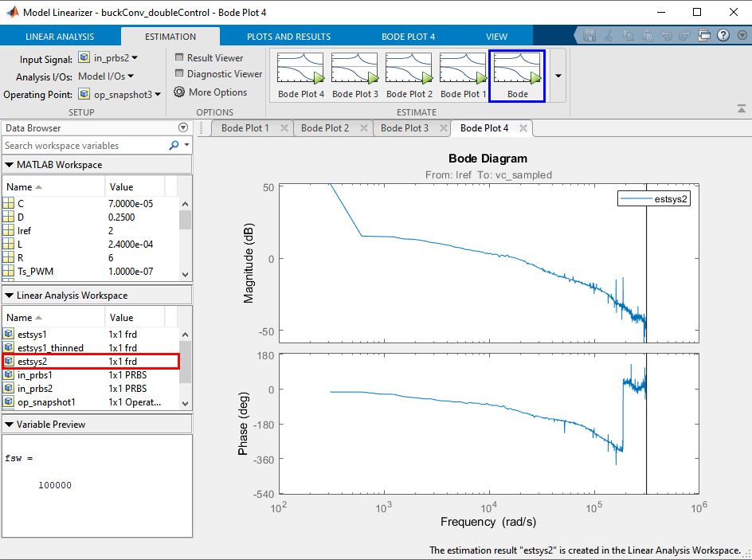Screen dimensions: 752x560
Task: Open the Bode Plot 2 document tab
Action: (326, 128)
